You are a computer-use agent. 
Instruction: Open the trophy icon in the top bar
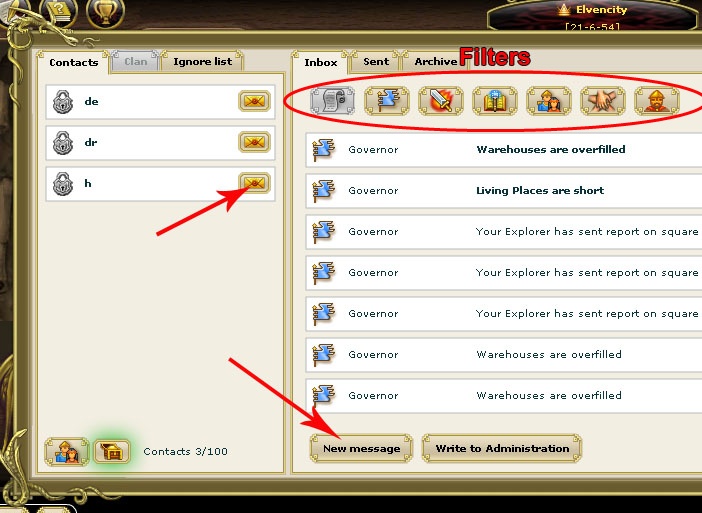(105, 13)
